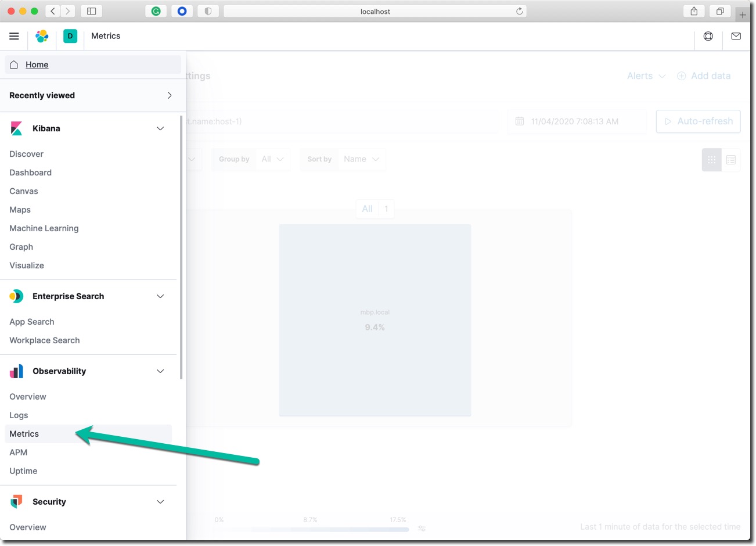Open a new Safari tab
Viewport: 756px width, 546px height.
743,15
